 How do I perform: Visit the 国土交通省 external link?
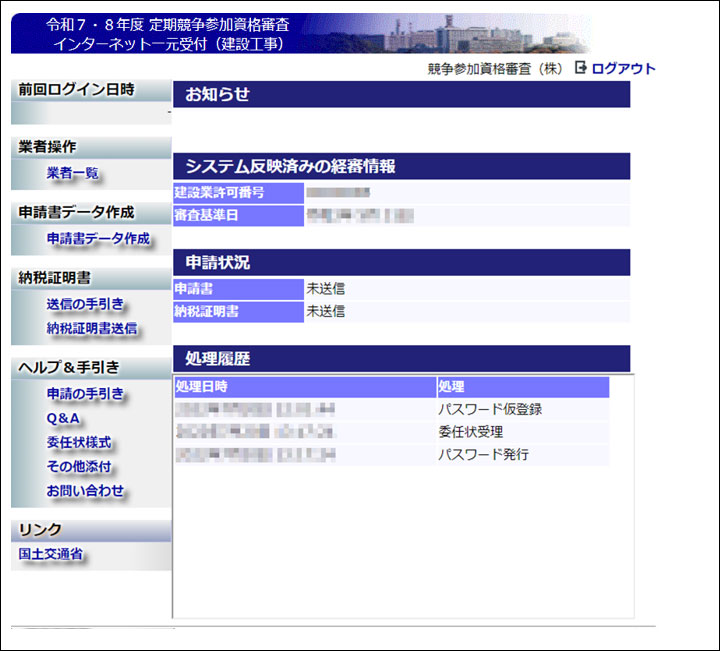[51, 554]
